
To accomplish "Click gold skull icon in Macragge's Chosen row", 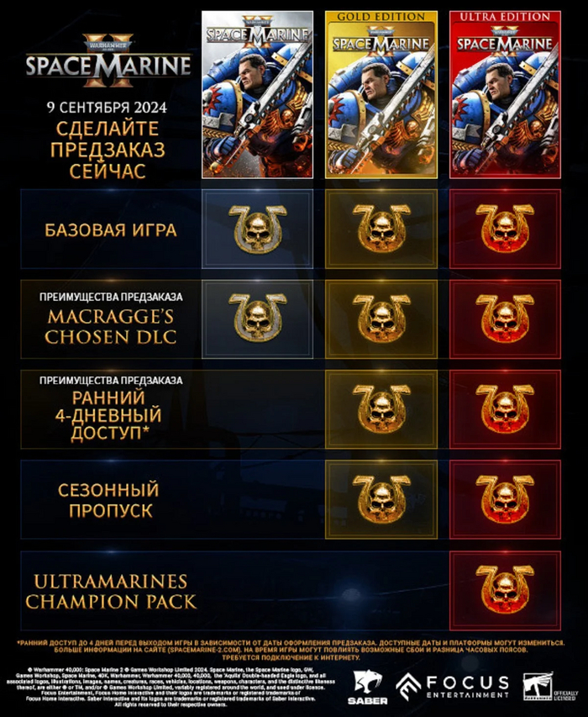I will [x=381, y=319].
